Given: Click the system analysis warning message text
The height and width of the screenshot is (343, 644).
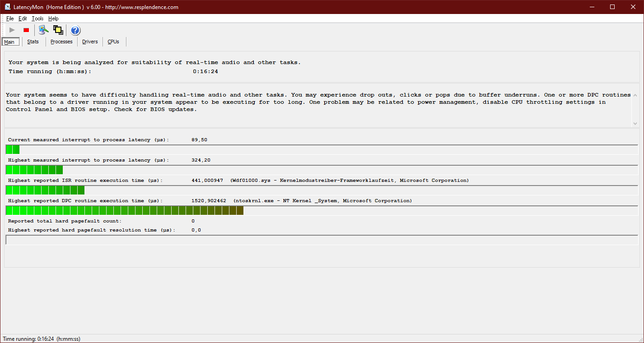Looking at the screenshot, I should point(318,102).
